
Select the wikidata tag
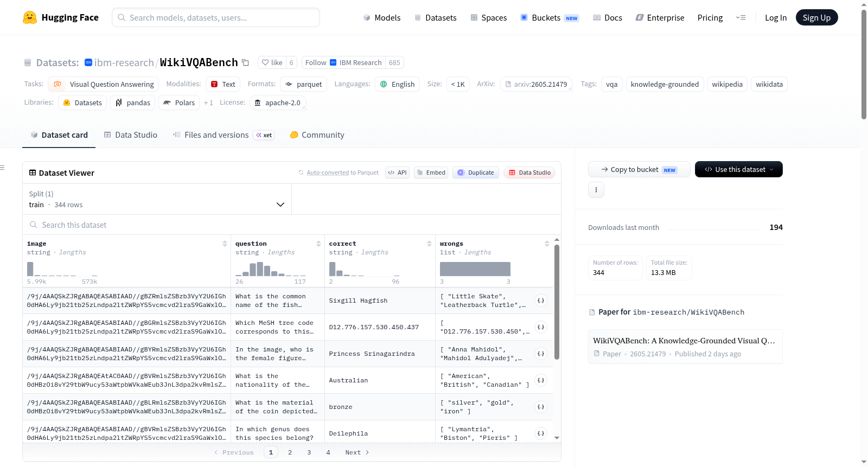click(x=769, y=84)
